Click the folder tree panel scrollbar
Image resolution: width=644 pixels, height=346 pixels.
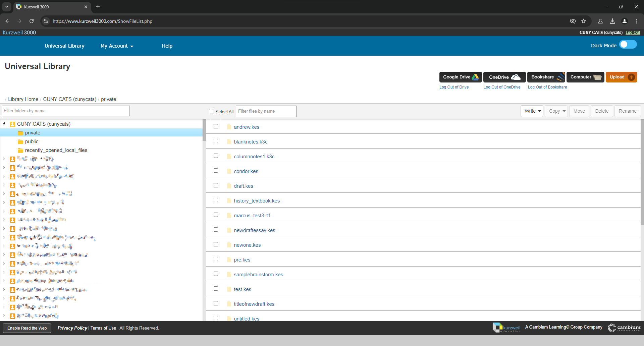tap(204, 130)
